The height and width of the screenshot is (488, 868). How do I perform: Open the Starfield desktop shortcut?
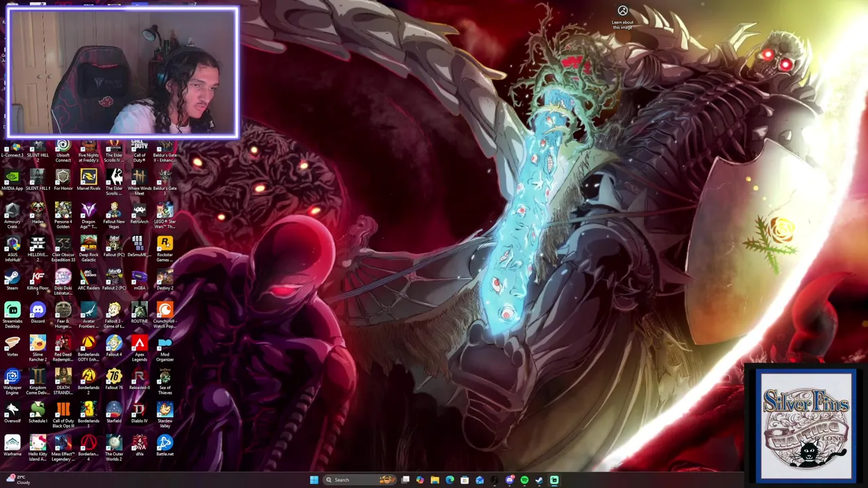click(x=114, y=413)
